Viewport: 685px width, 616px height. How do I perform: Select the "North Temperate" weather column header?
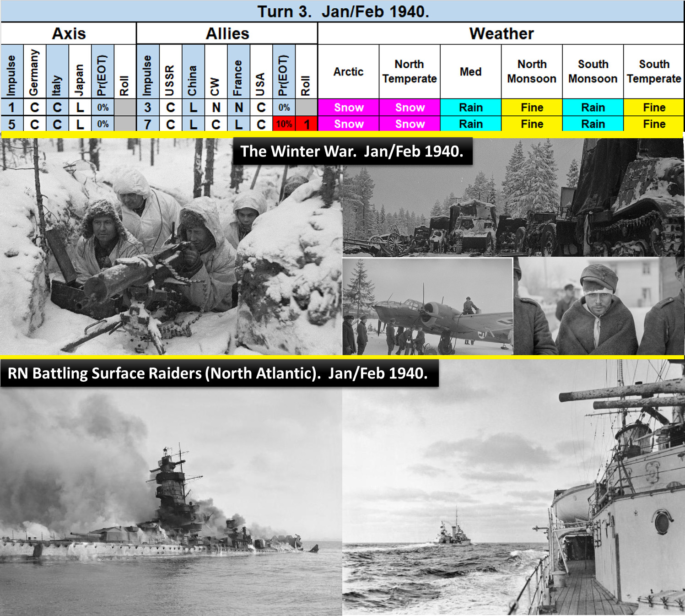(x=410, y=71)
